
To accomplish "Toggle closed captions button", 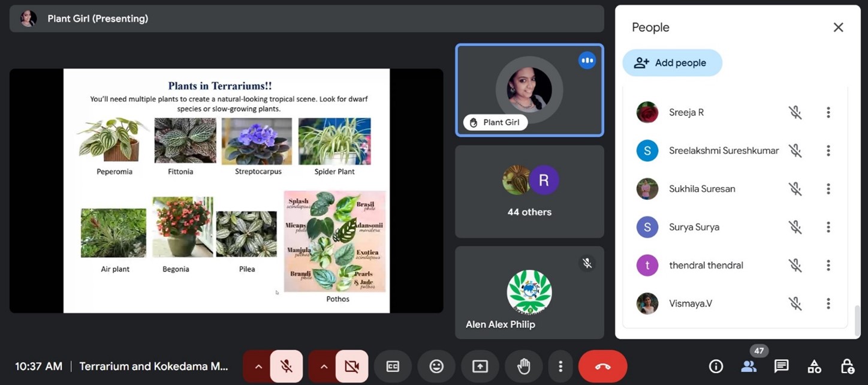I will point(393,366).
